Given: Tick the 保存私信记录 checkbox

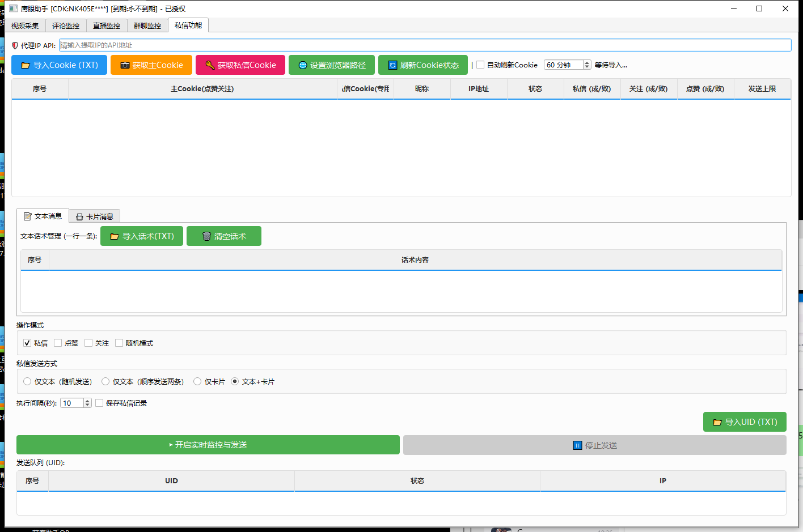Looking at the screenshot, I should [99, 403].
